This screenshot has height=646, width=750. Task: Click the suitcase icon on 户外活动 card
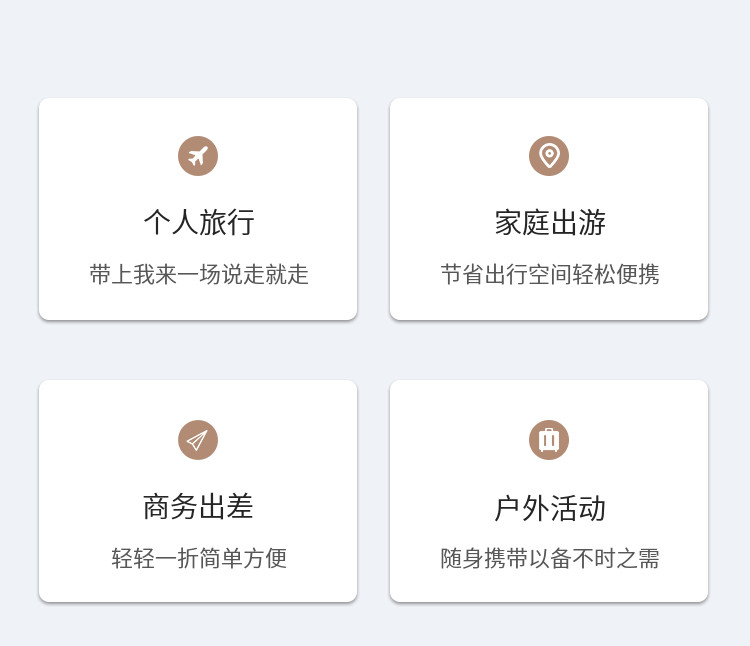point(549,440)
